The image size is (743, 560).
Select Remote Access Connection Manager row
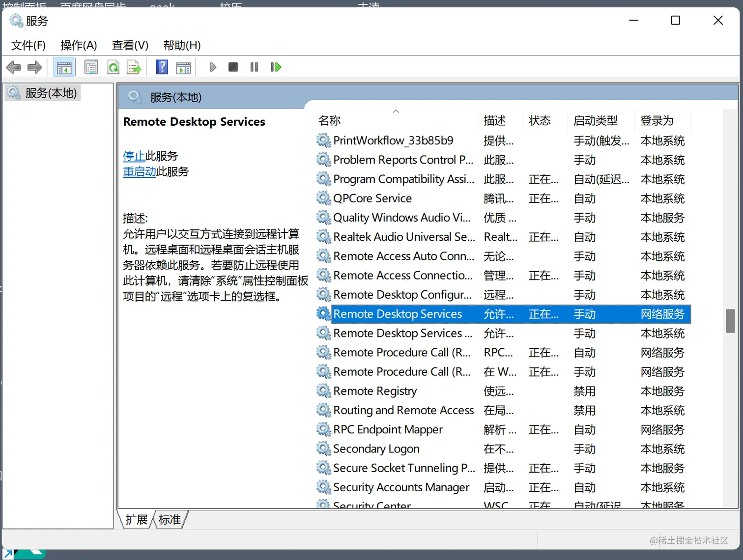(x=503, y=275)
